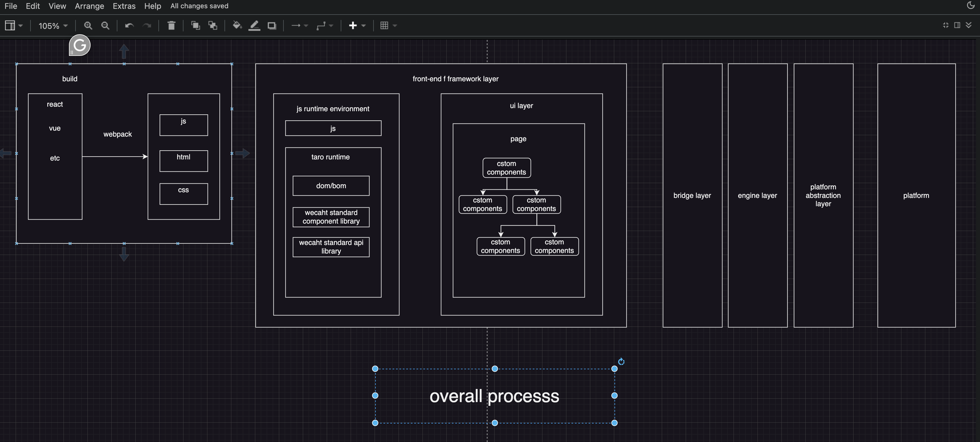The image size is (980, 442).
Task: Expand the connection arrow style dropdown
Action: click(x=299, y=25)
